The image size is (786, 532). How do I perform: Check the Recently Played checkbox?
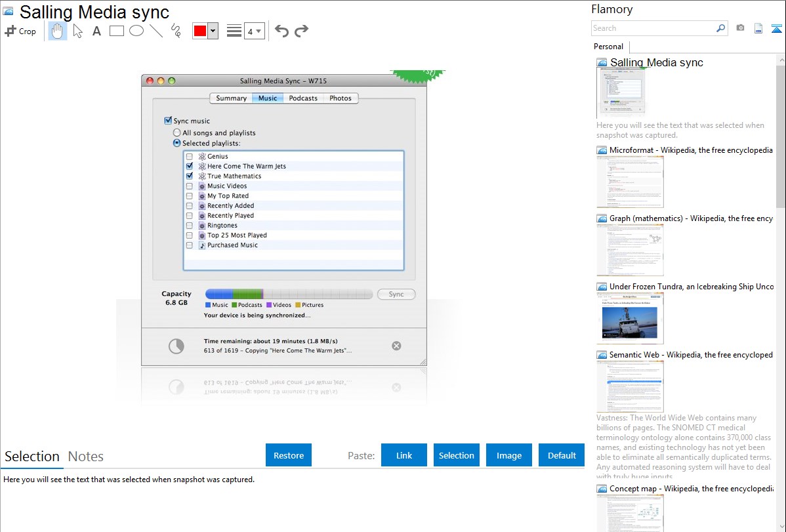[x=190, y=216]
